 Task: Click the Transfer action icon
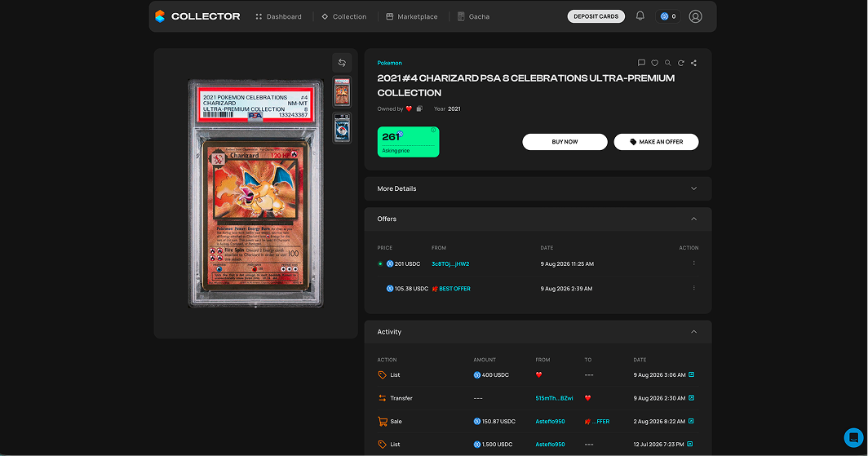[382, 398]
